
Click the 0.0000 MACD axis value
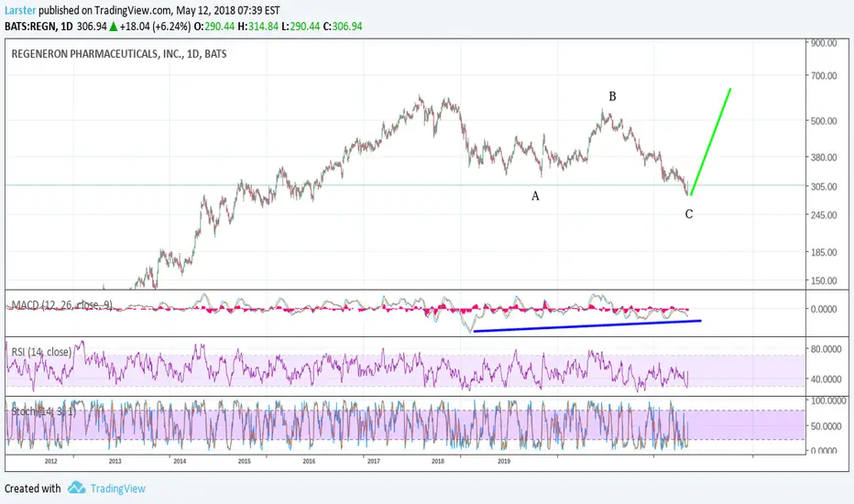(x=824, y=309)
